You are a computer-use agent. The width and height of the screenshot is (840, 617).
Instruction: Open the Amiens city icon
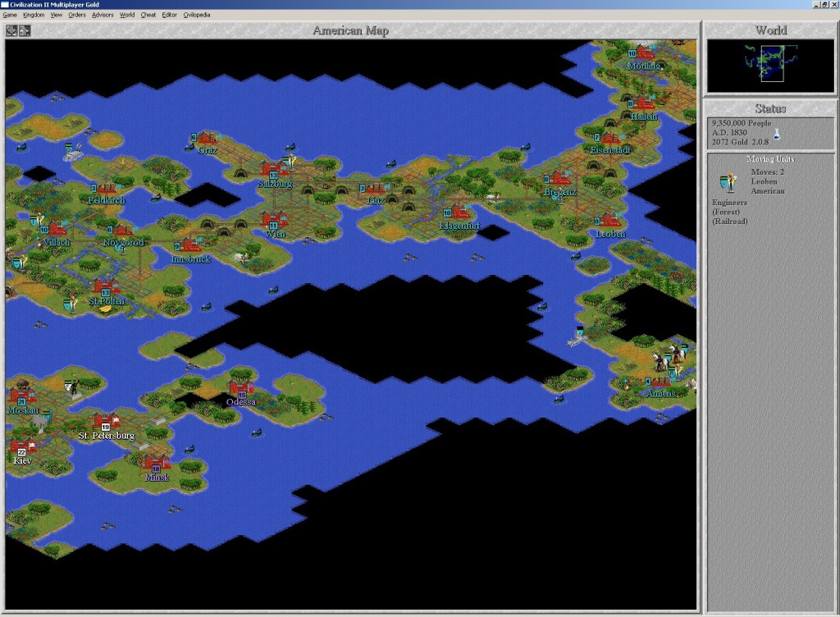pyautogui.click(x=659, y=381)
